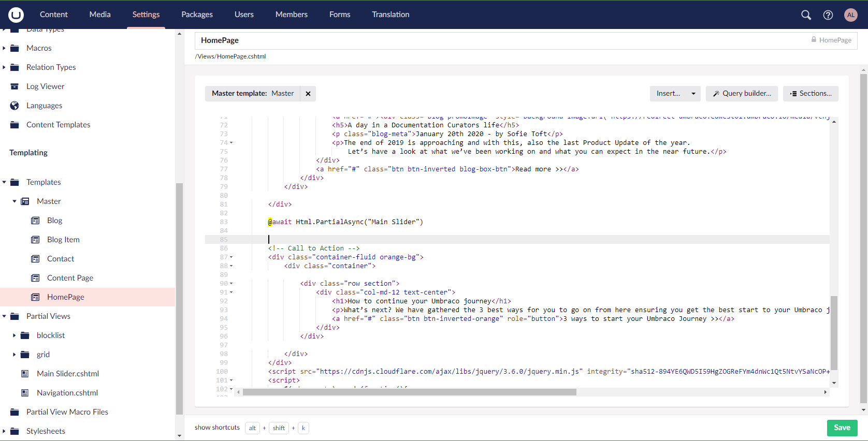Viewport: 868px width, 441px height.
Task: Click the Umbraco logo icon
Action: tap(16, 14)
